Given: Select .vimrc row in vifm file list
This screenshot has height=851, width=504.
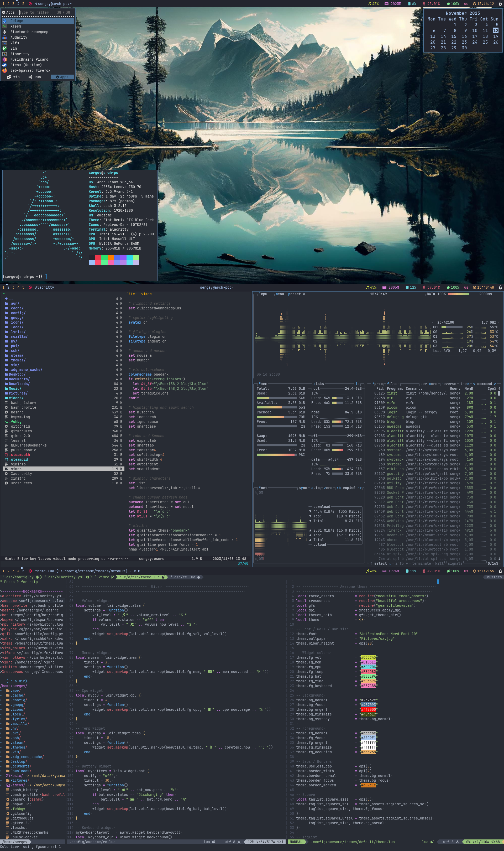Looking at the screenshot, I should 64,469.
